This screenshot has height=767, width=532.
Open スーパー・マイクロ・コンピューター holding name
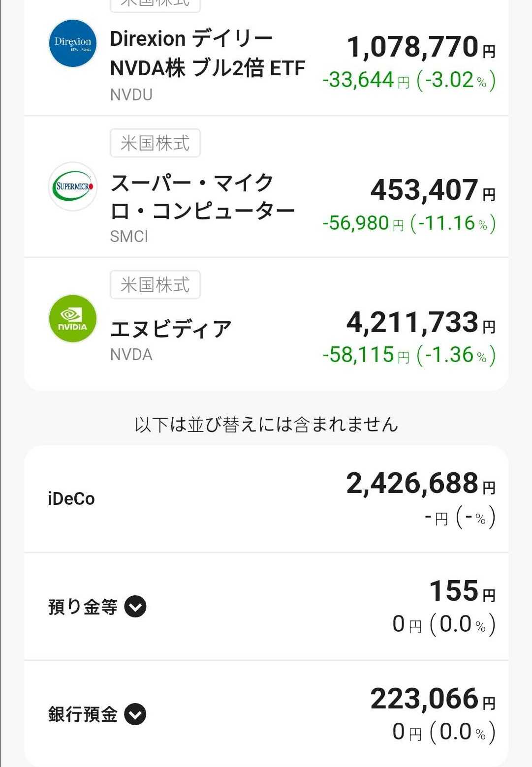tap(202, 197)
